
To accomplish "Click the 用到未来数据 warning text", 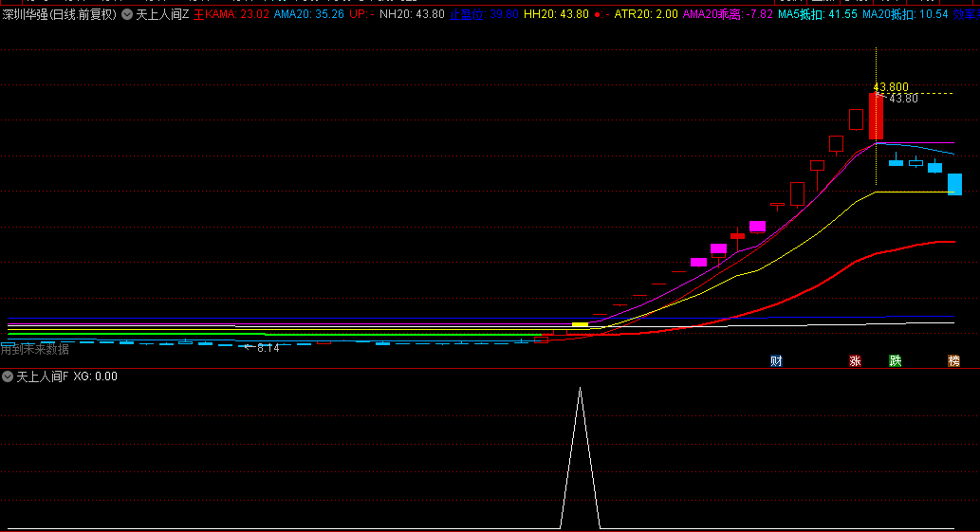I will click(x=35, y=349).
